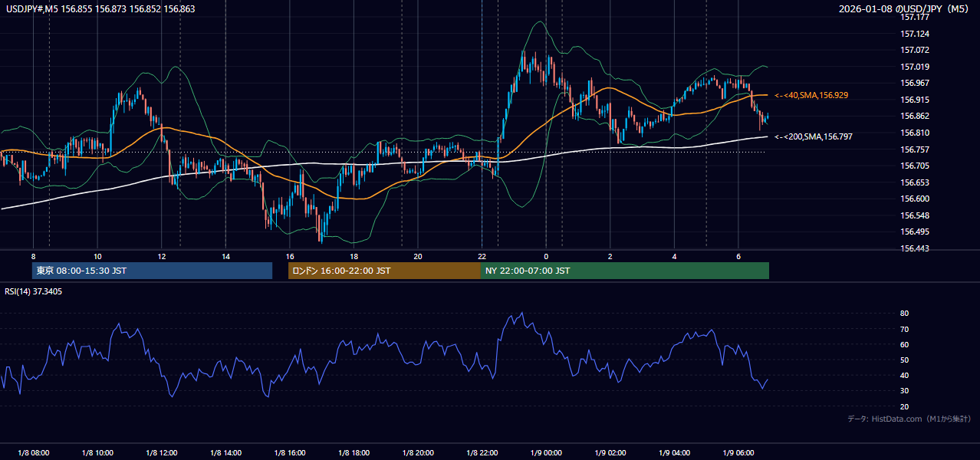Click RSI scale value 30
980x460 pixels.
coord(904,391)
